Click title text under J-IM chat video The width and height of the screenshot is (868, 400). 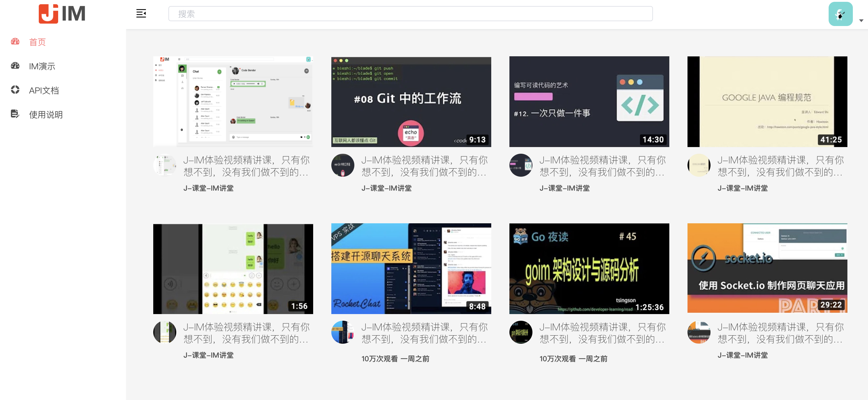(x=246, y=166)
